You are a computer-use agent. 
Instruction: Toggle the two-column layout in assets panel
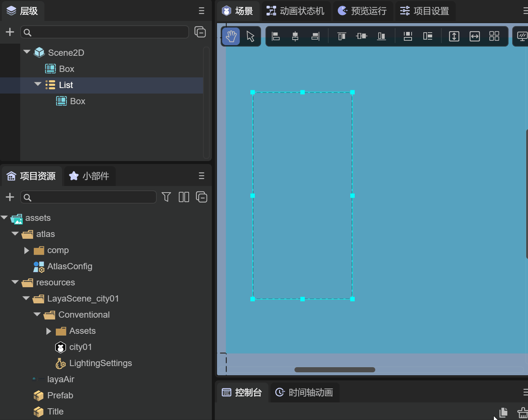(184, 197)
